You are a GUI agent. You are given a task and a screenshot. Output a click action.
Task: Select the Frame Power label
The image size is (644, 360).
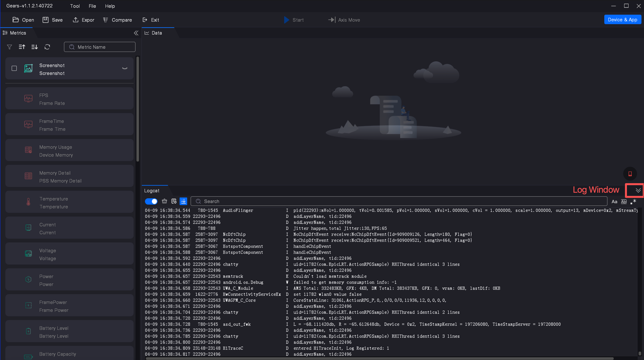pos(54,310)
